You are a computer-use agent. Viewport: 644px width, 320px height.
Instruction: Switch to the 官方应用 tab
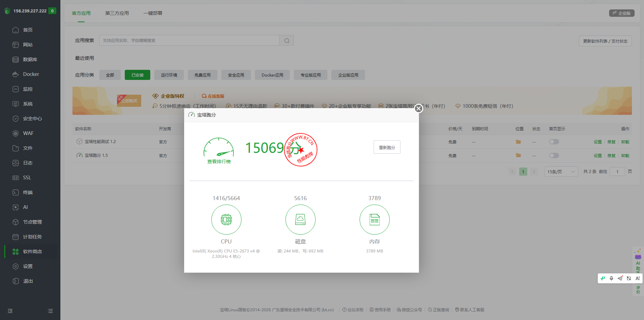click(81, 13)
